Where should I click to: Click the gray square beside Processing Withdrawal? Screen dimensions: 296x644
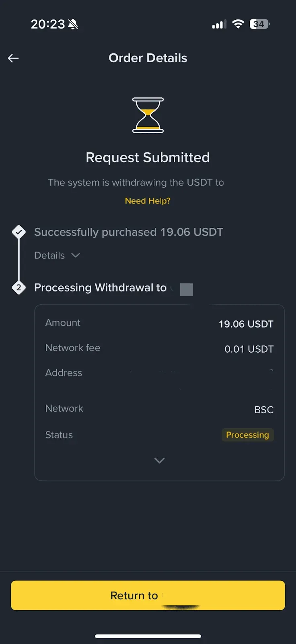pos(187,289)
